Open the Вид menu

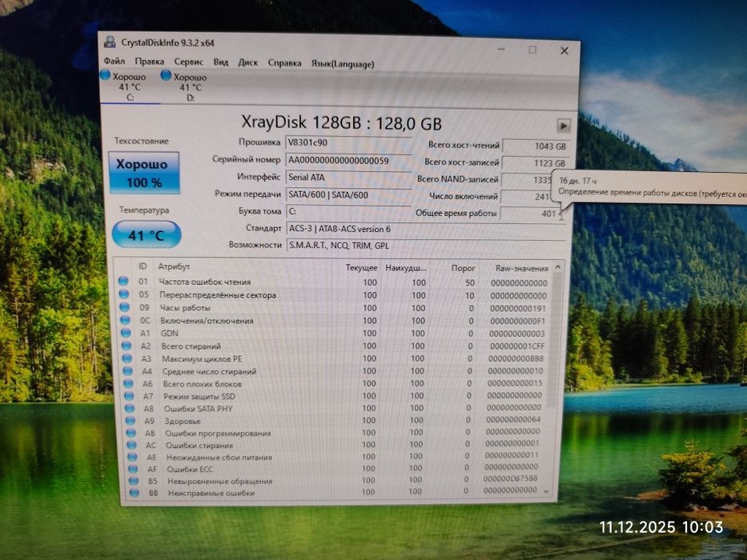pos(221,62)
